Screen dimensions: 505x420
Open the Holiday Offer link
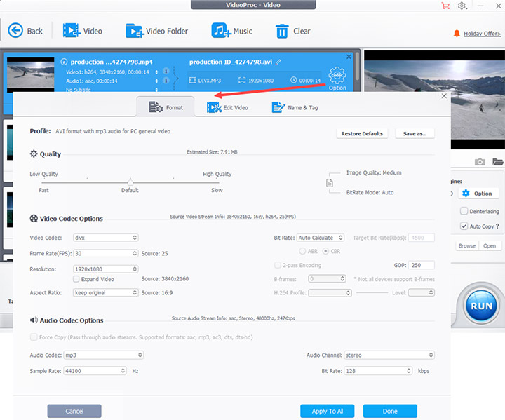click(482, 34)
